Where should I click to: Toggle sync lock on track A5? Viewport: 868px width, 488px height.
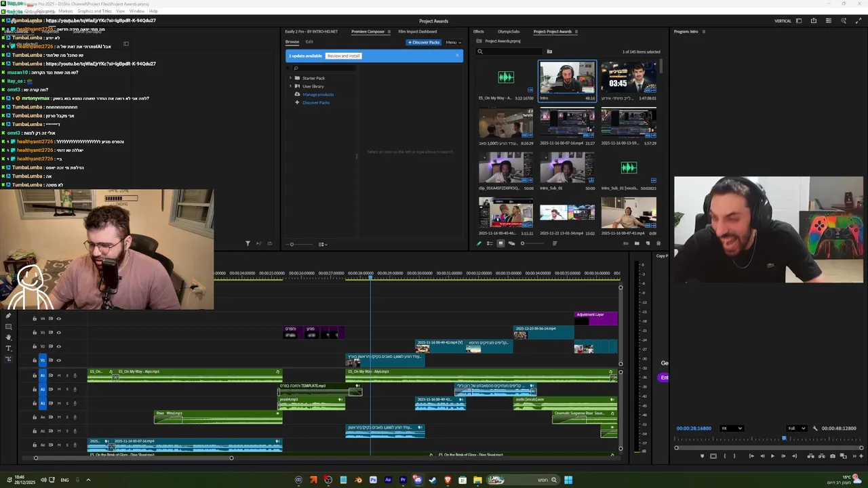click(51, 431)
